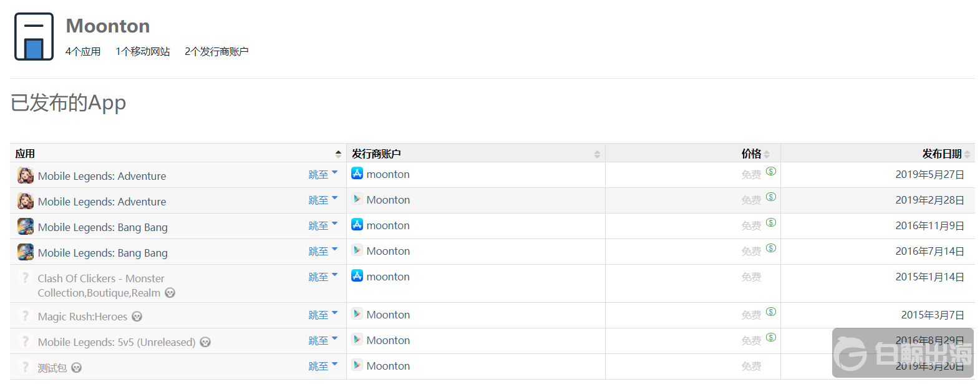Click release date 2015年1月14日
The height and width of the screenshot is (384, 980).
[930, 277]
